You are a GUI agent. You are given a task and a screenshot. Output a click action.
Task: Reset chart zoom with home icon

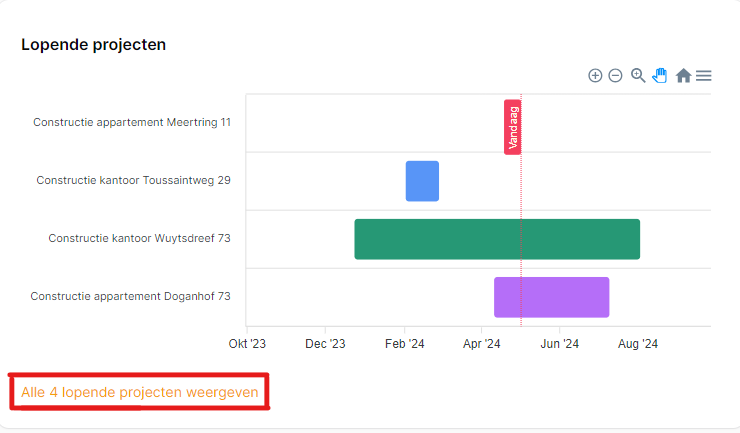[x=684, y=76]
